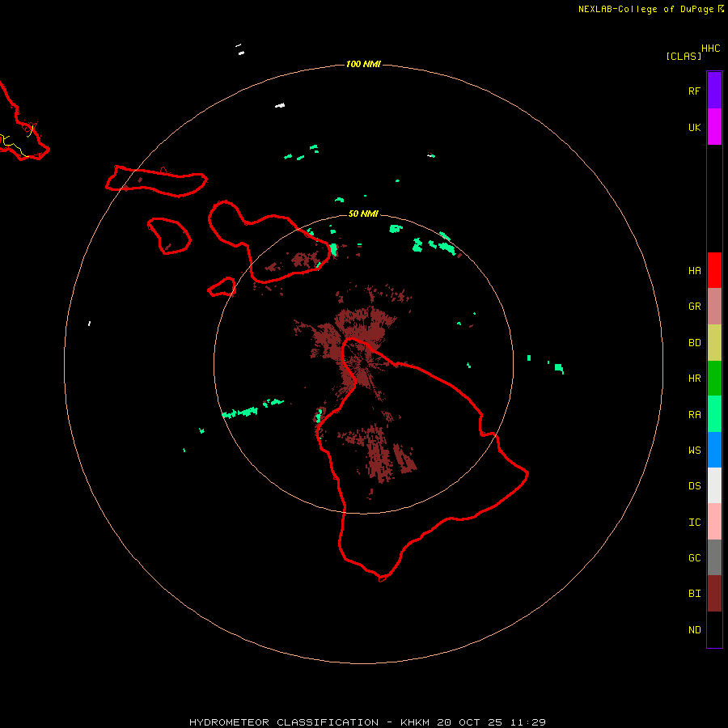Click the HA legend label
This screenshot has width=728, height=728.
click(694, 271)
